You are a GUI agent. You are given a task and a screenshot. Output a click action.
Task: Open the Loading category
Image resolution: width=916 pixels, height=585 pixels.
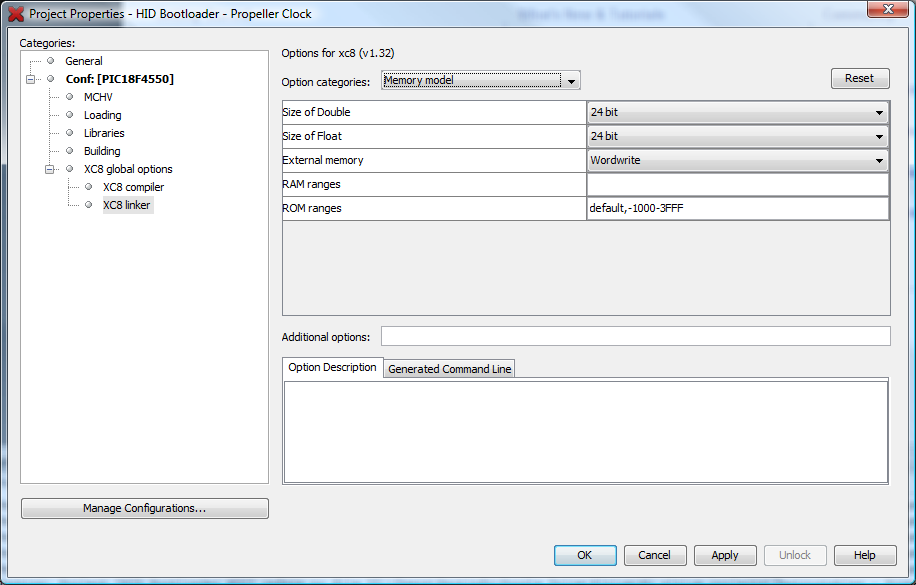click(x=102, y=115)
